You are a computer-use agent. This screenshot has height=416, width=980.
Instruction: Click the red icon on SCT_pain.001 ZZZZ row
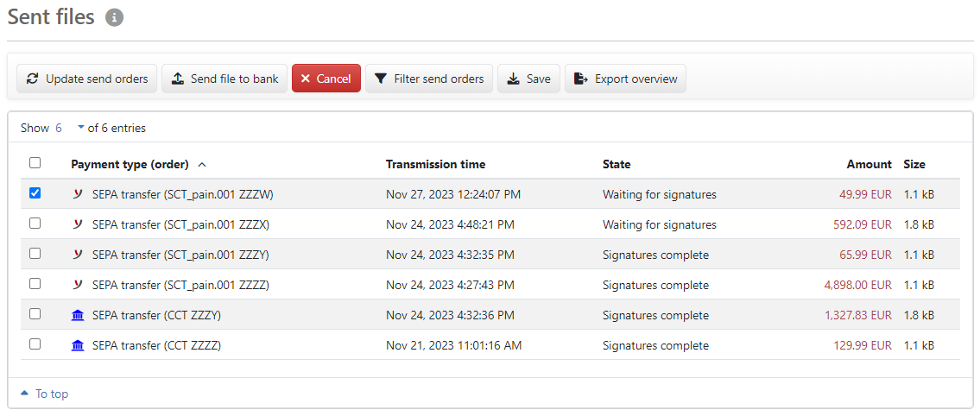(x=78, y=285)
